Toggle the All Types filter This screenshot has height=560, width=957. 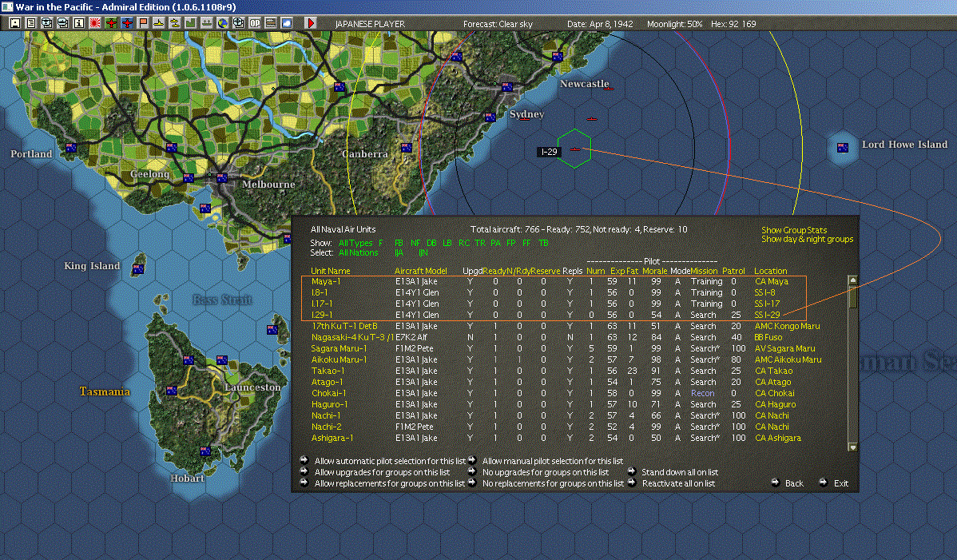click(x=355, y=243)
